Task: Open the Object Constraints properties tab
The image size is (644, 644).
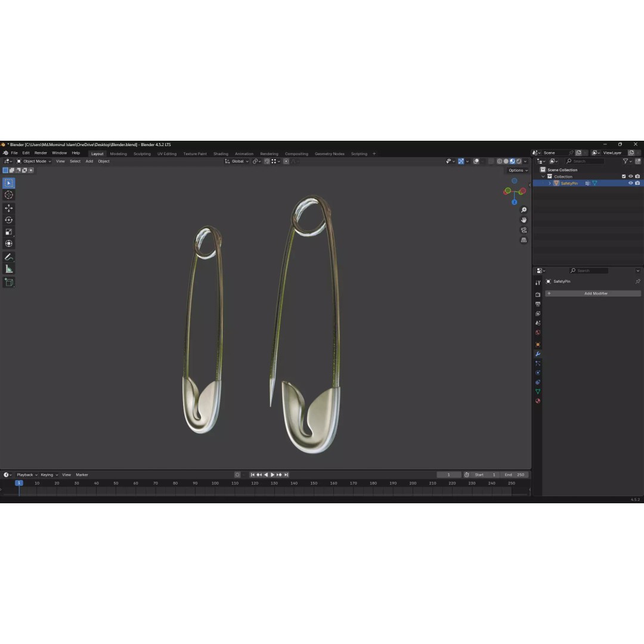Action: click(x=538, y=382)
